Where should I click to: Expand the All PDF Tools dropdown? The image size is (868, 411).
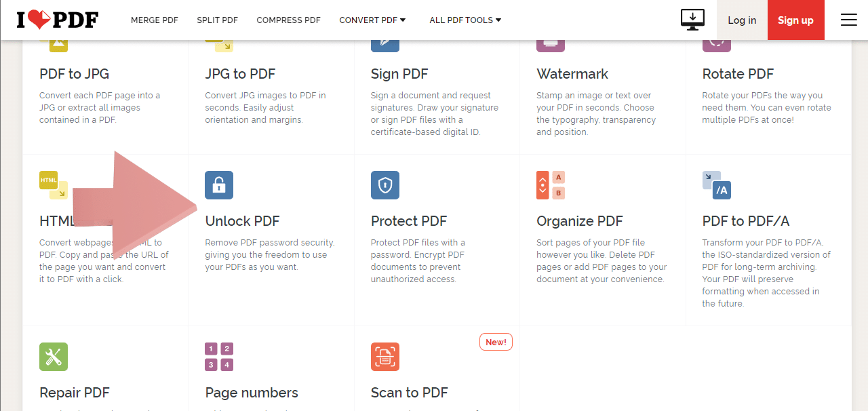point(465,20)
